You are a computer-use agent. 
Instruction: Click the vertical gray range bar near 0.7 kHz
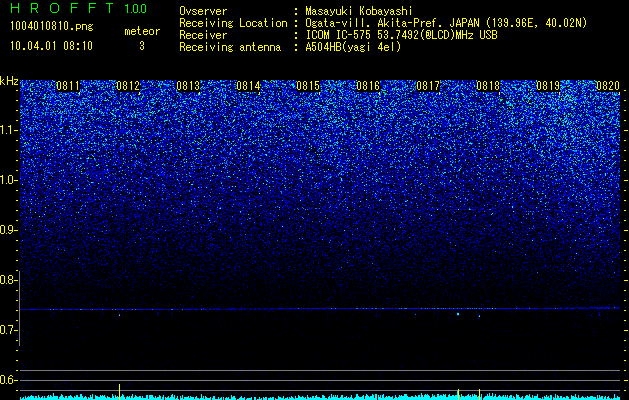coord(19,308)
